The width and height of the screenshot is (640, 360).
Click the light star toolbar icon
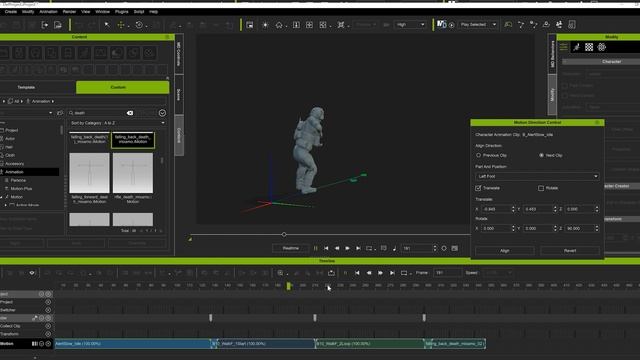[x=265, y=25]
